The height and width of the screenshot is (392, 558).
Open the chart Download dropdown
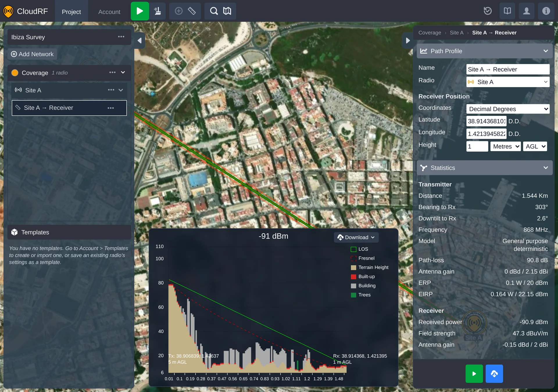click(x=356, y=238)
